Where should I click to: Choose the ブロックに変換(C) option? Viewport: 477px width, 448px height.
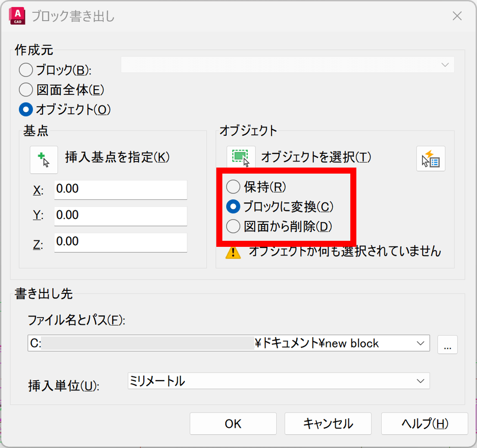pyautogui.click(x=233, y=207)
